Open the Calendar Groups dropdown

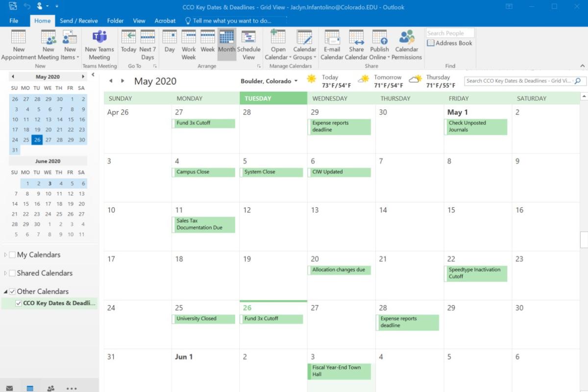(x=304, y=45)
